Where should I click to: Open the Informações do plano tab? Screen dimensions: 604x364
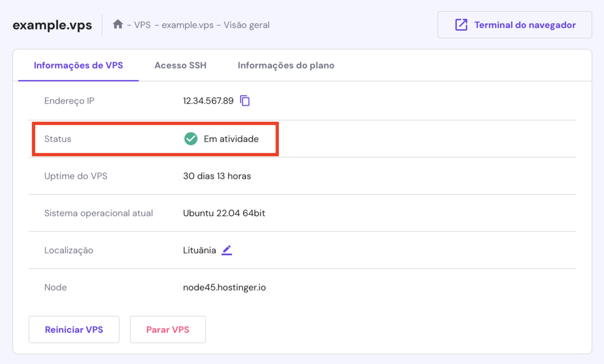tap(285, 65)
